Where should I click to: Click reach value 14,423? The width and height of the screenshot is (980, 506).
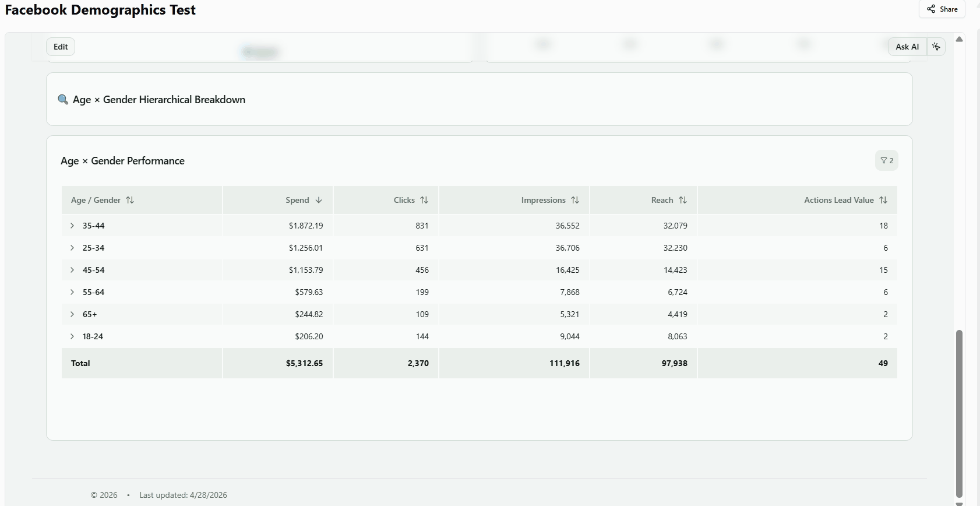click(675, 270)
